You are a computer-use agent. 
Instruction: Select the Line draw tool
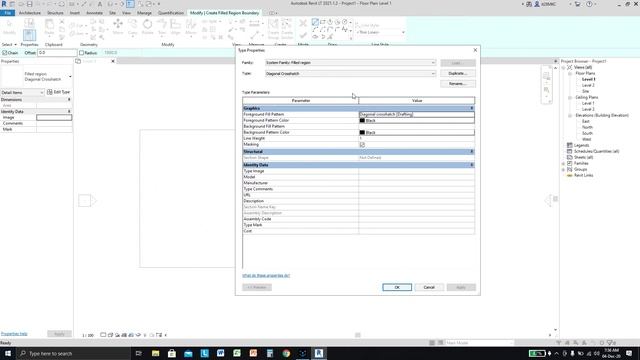pyautogui.click(x=315, y=22)
